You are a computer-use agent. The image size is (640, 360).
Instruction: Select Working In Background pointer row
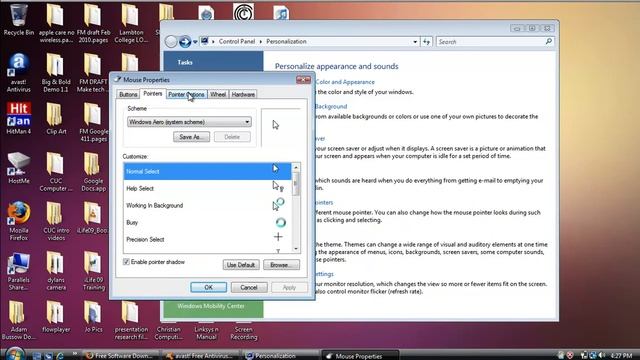coord(207,205)
